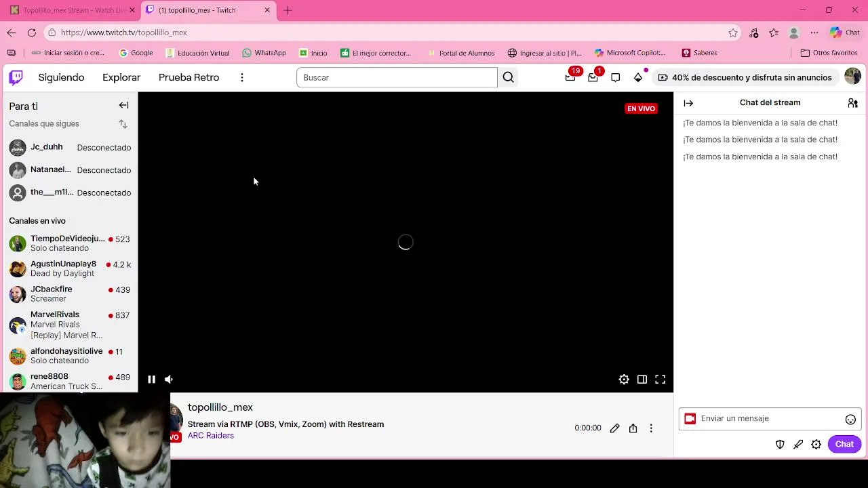Open the browser extensions icon
The image size is (868, 488).
point(754,33)
